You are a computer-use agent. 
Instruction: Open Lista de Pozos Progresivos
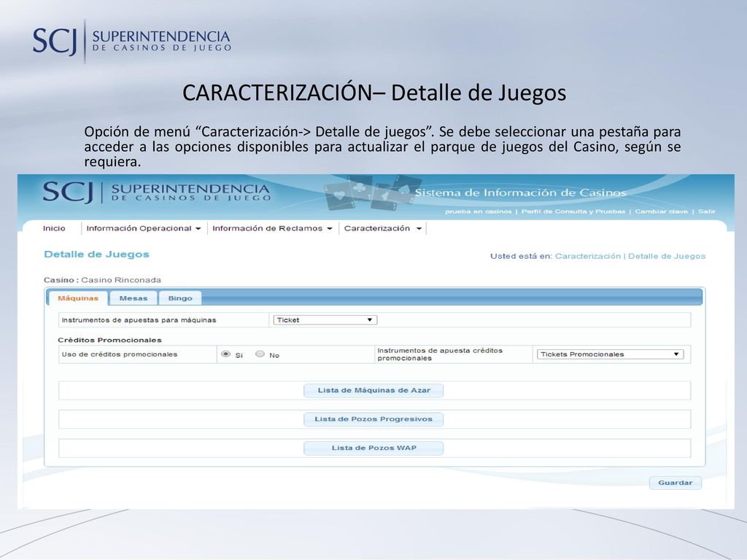tap(373, 419)
